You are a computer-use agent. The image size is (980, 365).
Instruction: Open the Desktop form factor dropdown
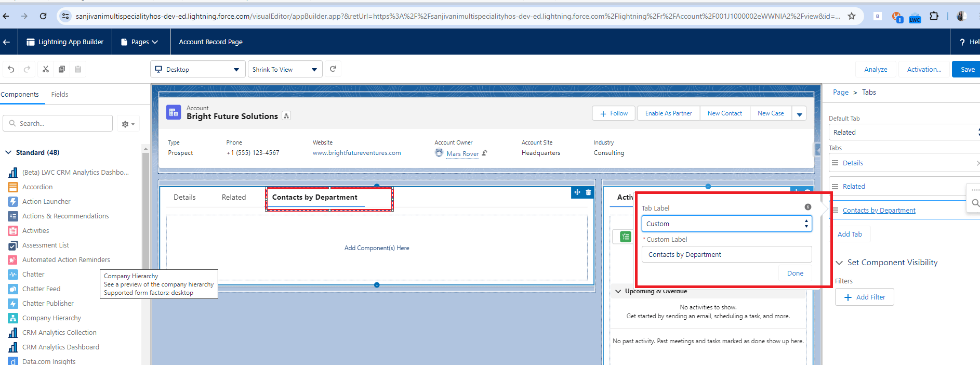tap(198, 69)
